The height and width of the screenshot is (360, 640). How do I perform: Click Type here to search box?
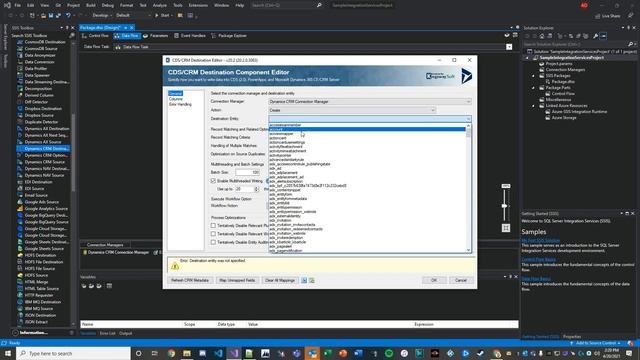click(x=73, y=353)
